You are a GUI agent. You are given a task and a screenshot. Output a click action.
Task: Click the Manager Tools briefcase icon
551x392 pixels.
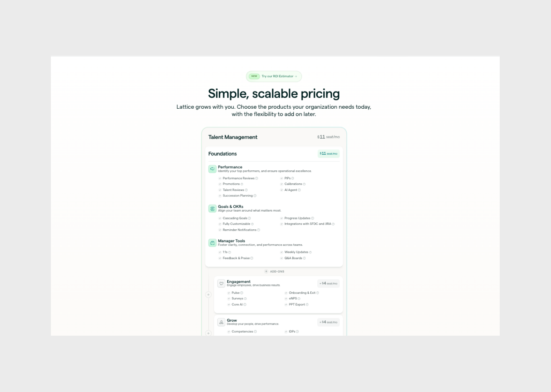click(212, 243)
